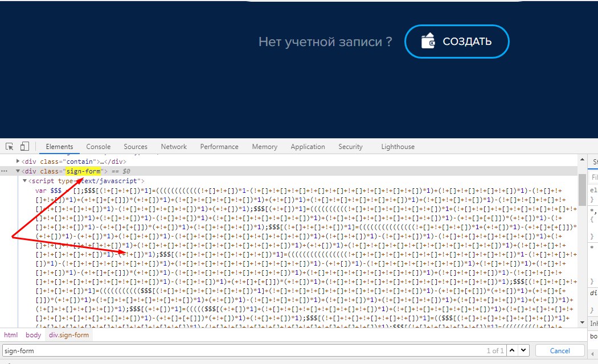Click the Elements panel scroll down arrow
The width and height of the screenshot is (598, 364).
582,323
